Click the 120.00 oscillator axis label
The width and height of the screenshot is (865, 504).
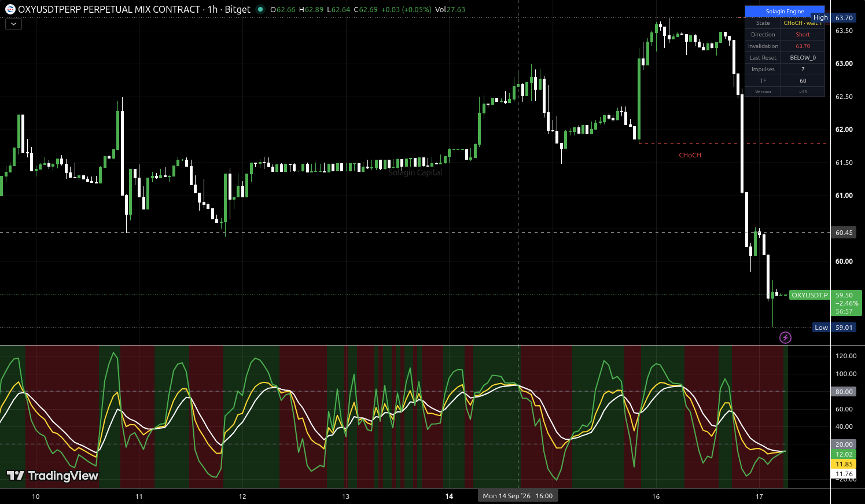846,356
